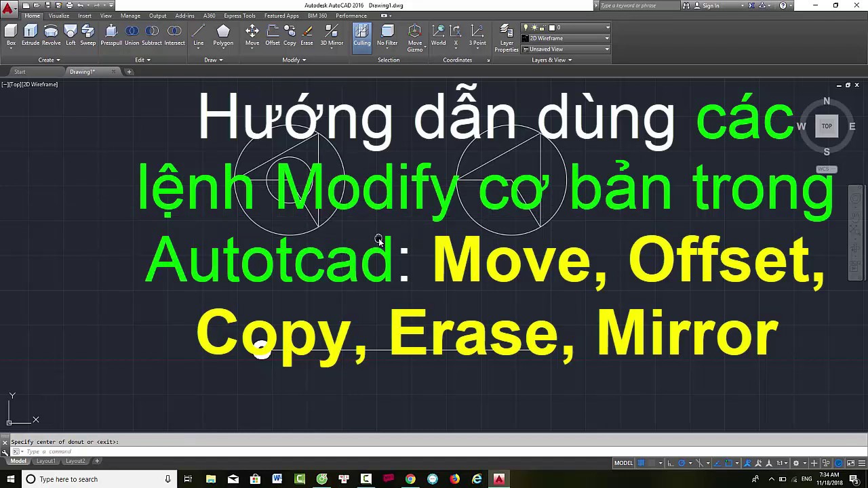Choose the 3 Point UCS tool
The height and width of the screenshot is (488, 868).
point(477,35)
